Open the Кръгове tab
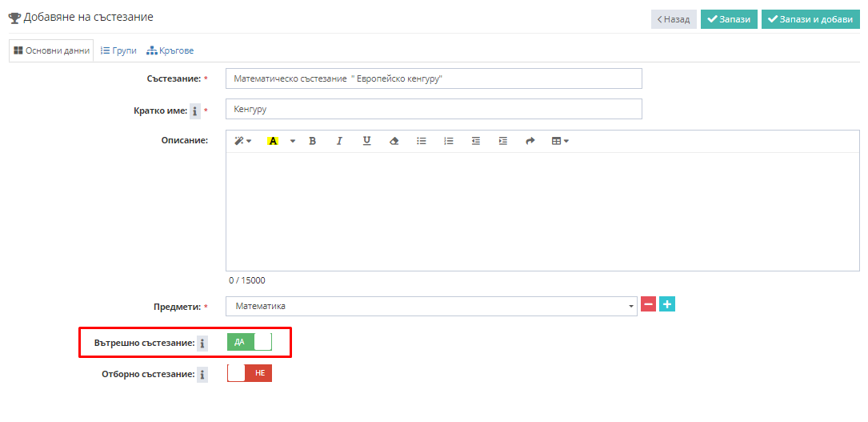This screenshot has height=422, width=868. click(x=170, y=50)
